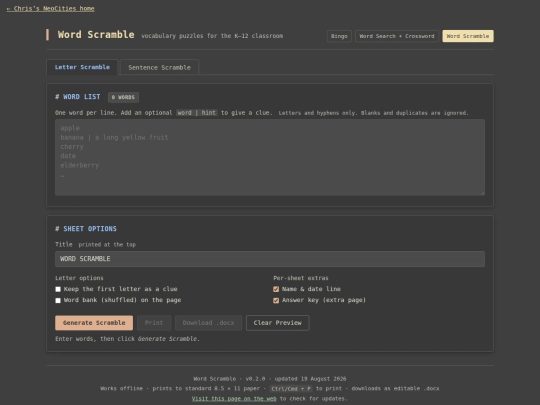Click the Letter options label

(79, 278)
